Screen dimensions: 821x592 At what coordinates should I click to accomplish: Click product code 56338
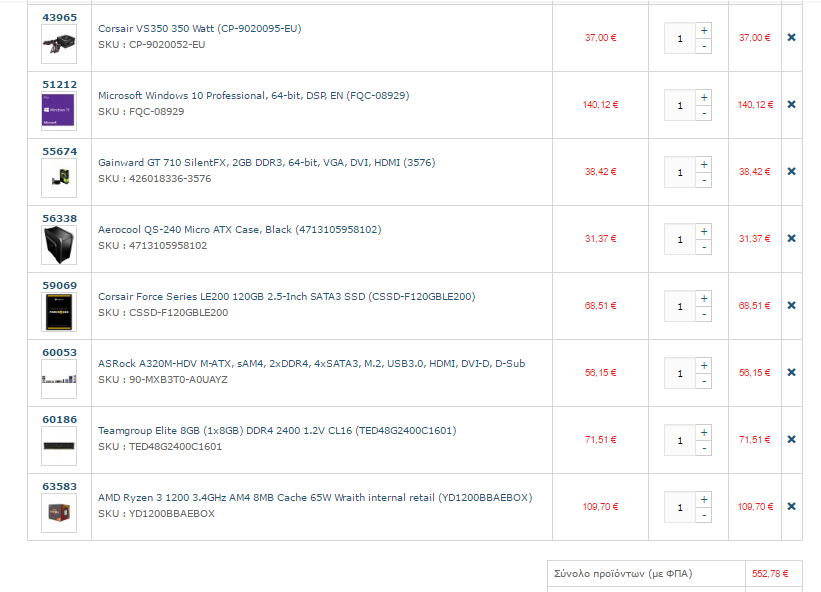pos(60,219)
